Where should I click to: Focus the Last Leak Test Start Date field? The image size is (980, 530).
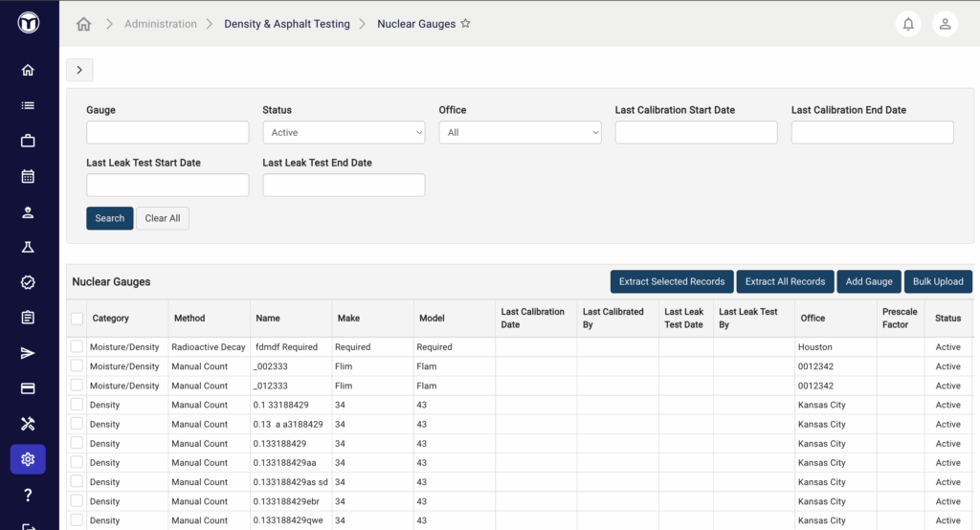tap(167, 185)
